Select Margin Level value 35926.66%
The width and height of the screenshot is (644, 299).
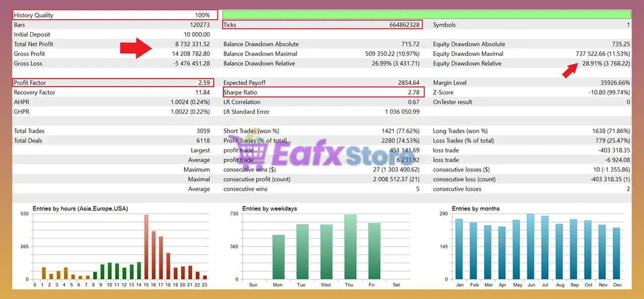[614, 83]
